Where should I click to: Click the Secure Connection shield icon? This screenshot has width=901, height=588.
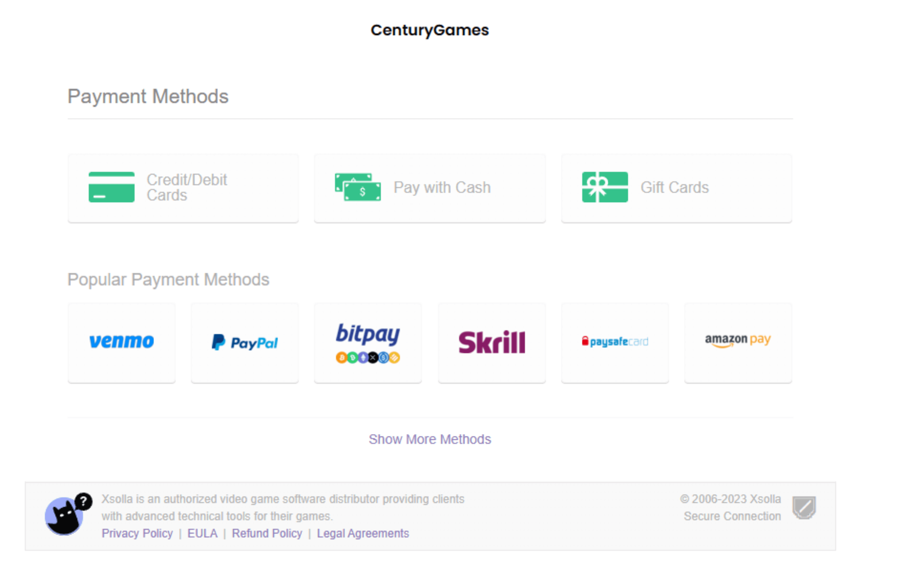804,508
